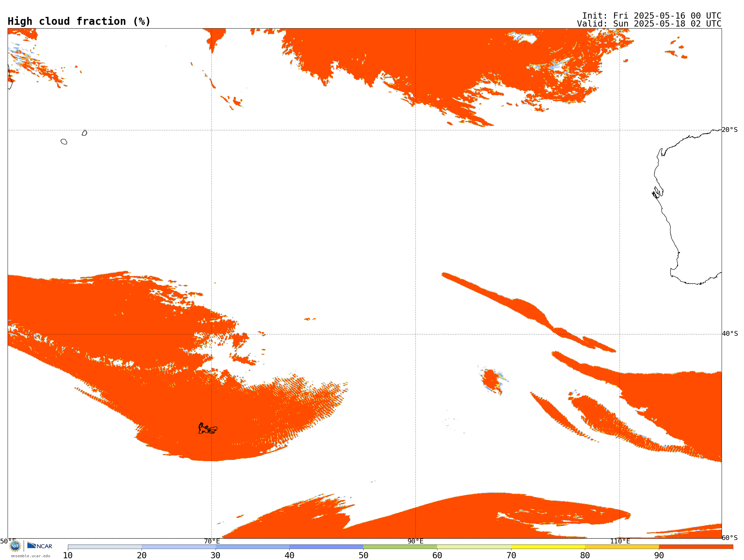This screenshot has width=744, height=560.
Task: Click the 110°E longitude label
Action: [620, 541]
